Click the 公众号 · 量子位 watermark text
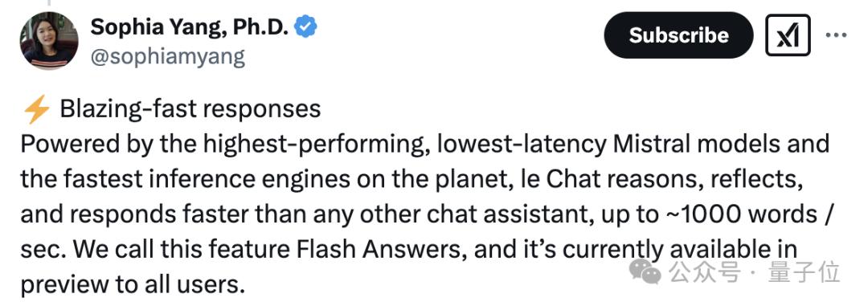This screenshot has height=306, width=868. pyautogui.click(x=754, y=272)
